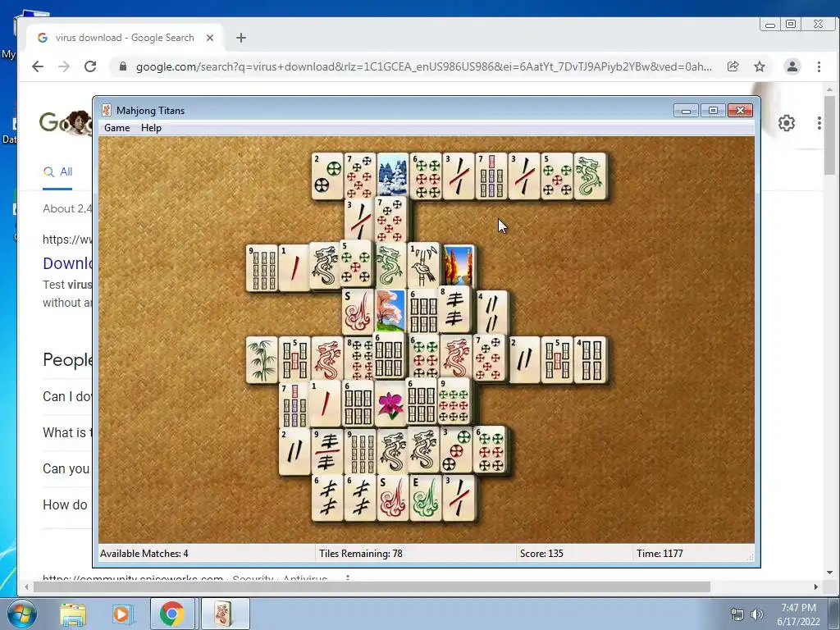Click the scroll right arrow in Chrome
840x630 pixels.
(x=816, y=587)
